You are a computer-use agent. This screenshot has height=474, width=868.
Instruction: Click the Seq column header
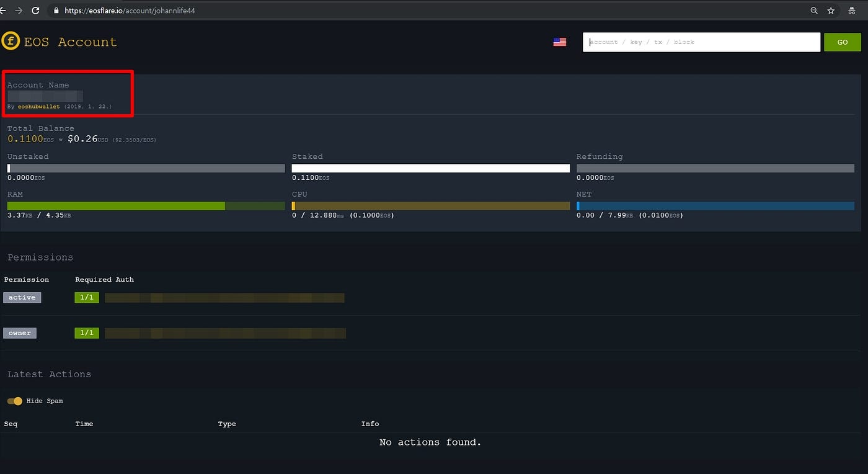coord(11,424)
